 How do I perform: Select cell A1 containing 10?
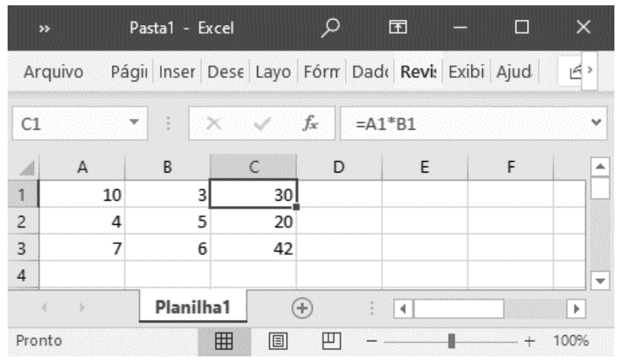82,195
